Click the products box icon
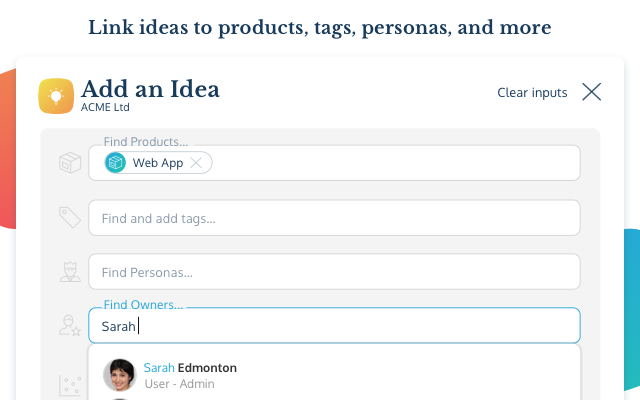 [x=70, y=162]
